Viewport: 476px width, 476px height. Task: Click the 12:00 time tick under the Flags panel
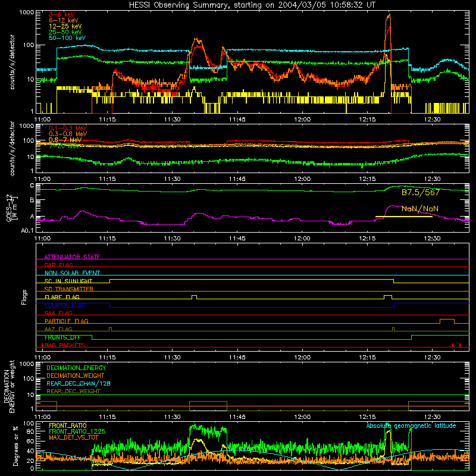[302, 358]
